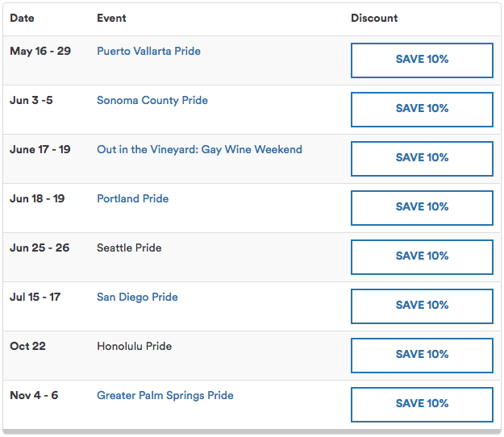Click SAVE 10% for Puerto Vallarta Pride
Image resolution: width=504 pixels, height=437 pixels.
422,60
